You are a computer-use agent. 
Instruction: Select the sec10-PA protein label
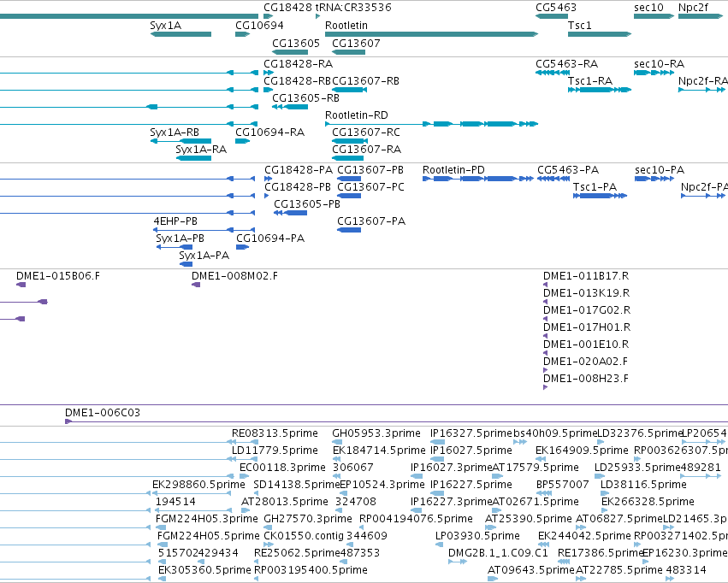(660, 170)
